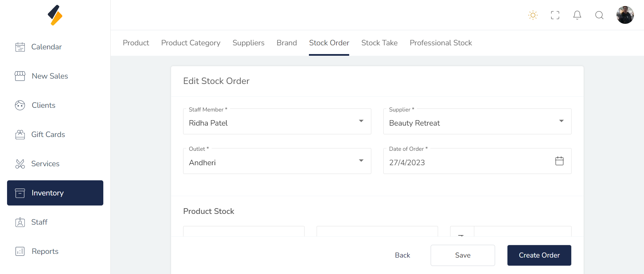Click the Save button

coord(463,255)
